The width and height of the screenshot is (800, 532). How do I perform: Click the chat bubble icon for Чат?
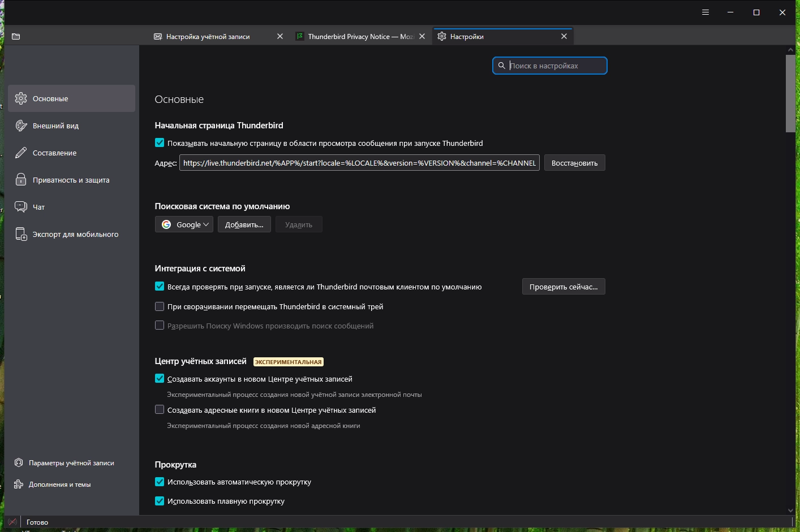[x=21, y=207]
